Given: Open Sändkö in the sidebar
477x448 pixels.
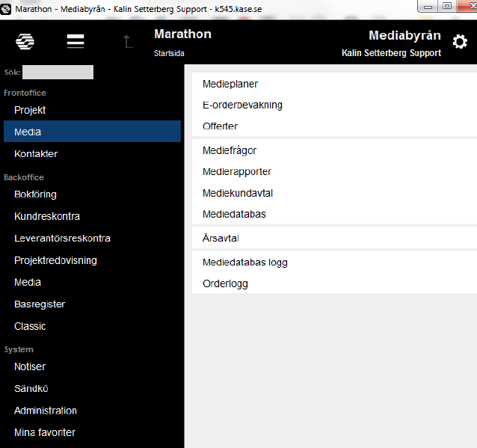Looking at the screenshot, I should [x=31, y=389].
